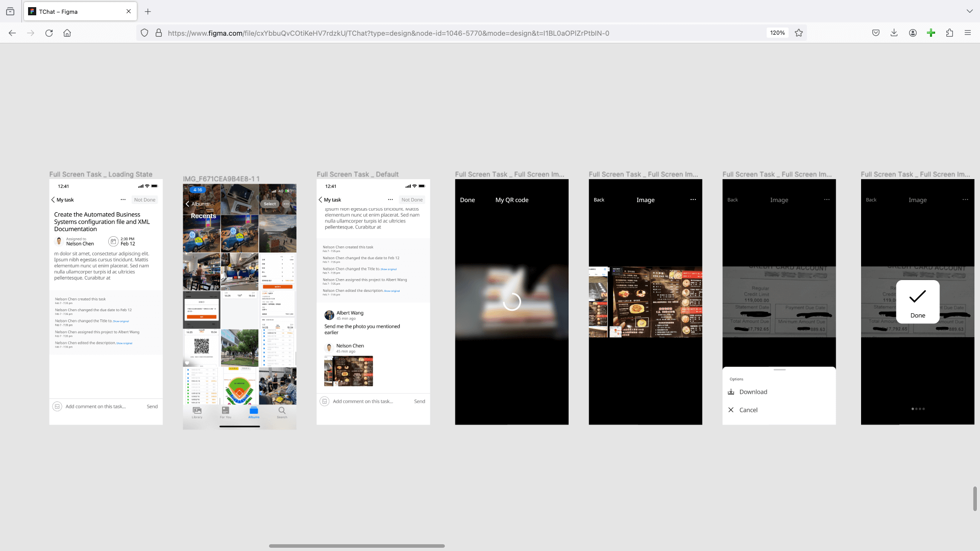The image size is (980, 551).
Task: Toggle Not Done status in Default task frame
Action: click(412, 200)
